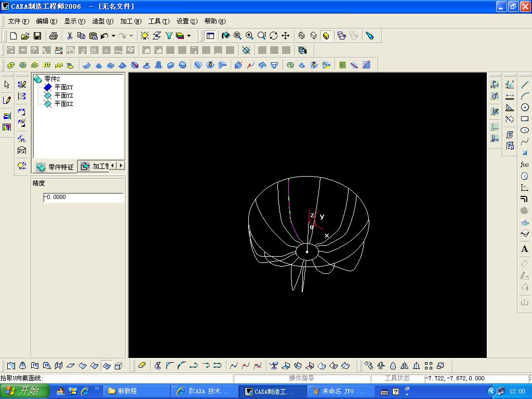Click the funnel filter icon
Image resolution: width=532 pixels, height=399 pixels.
pos(169,36)
